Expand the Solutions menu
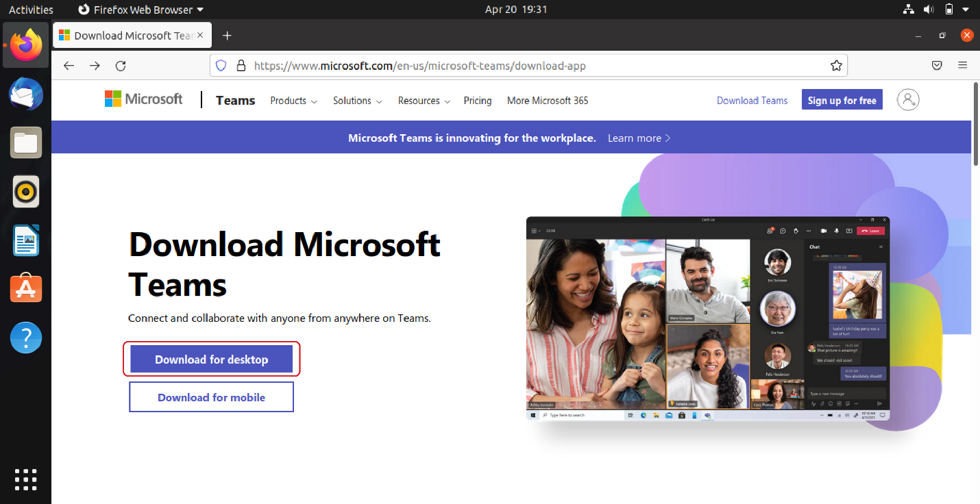The image size is (980, 504). click(x=357, y=101)
